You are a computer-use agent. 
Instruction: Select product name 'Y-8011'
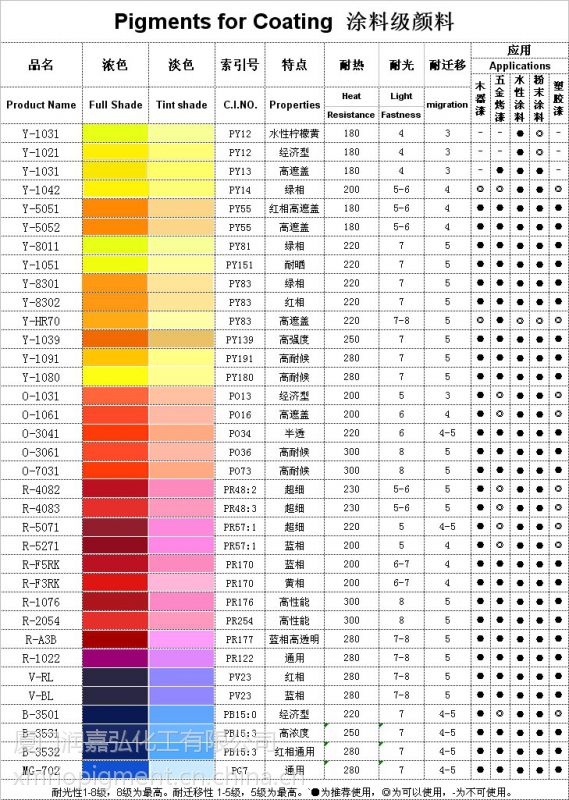point(41,246)
